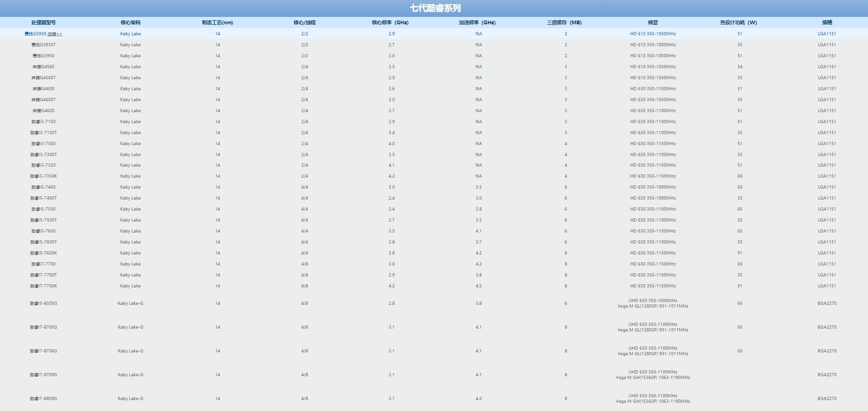Screen dimensions: 868x411
Task: Click the 赛扬G3930 processor name
Action: click(x=36, y=34)
